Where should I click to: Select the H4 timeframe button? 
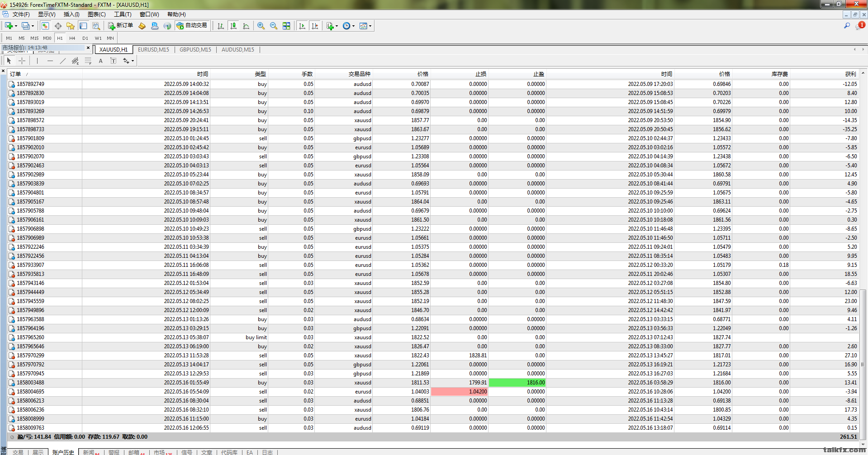72,38
